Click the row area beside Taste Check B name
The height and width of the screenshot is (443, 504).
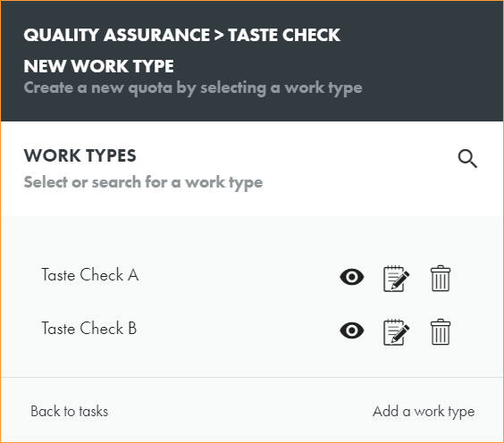tap(238, 330)
